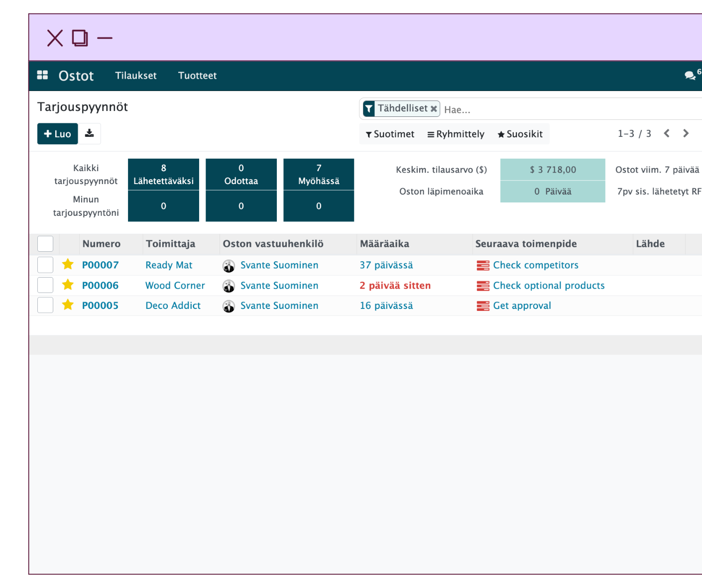Select all rows with header checkbox
The width and height of the screenshot is (702, 588).
tap(45, 244)
